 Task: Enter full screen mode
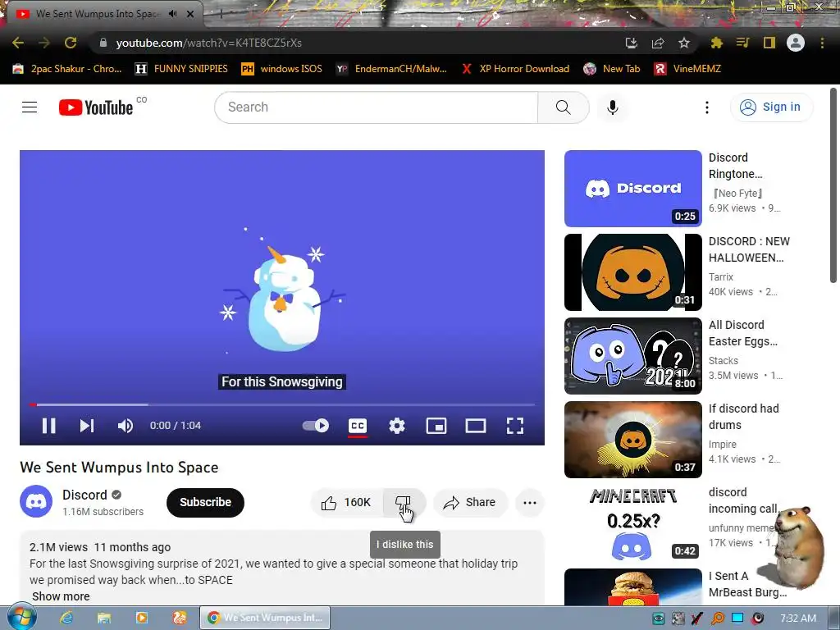point(515,426)
